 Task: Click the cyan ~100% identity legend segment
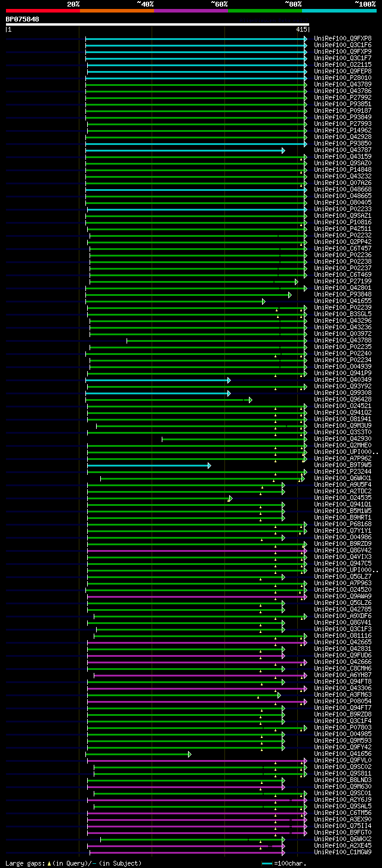(339, 11)
